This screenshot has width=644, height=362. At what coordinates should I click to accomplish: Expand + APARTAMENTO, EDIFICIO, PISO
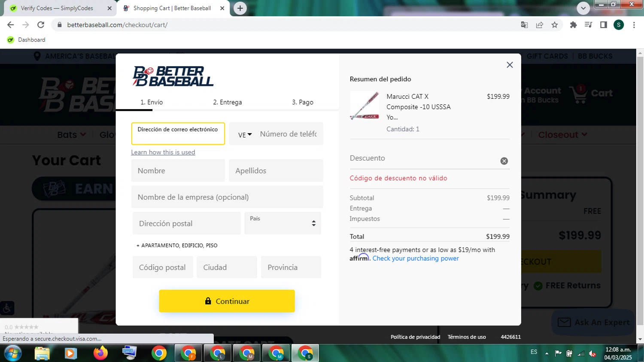pyautogui.click(x=177, y=245)
